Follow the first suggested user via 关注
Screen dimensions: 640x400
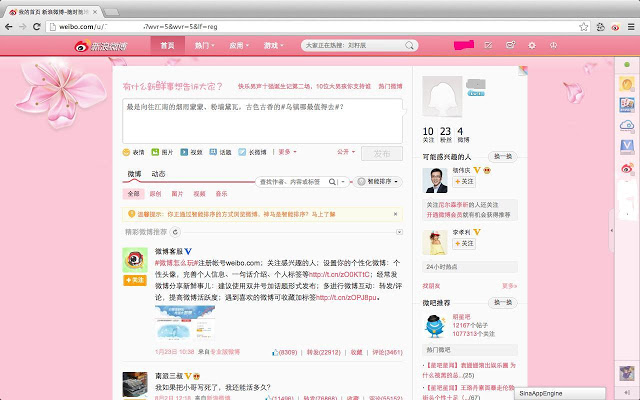pos(464,181)
